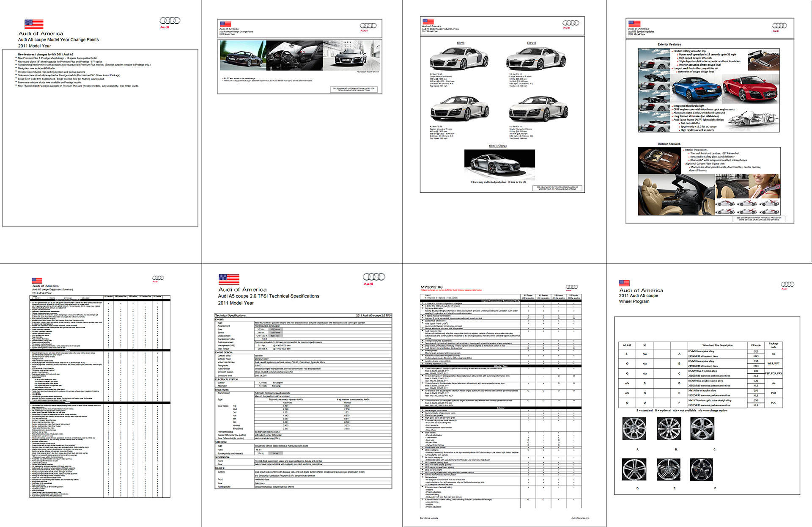Click the 'See equipment / option program pages' box on R8 Change Points
Viewport: 812px width, 527px height.
[x=354, y=89]
